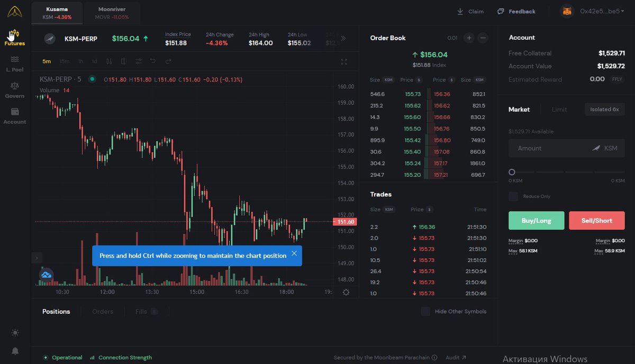This screenshot has height=364, width=635.
Task: Click the Claim link
Action: point(476,12)
